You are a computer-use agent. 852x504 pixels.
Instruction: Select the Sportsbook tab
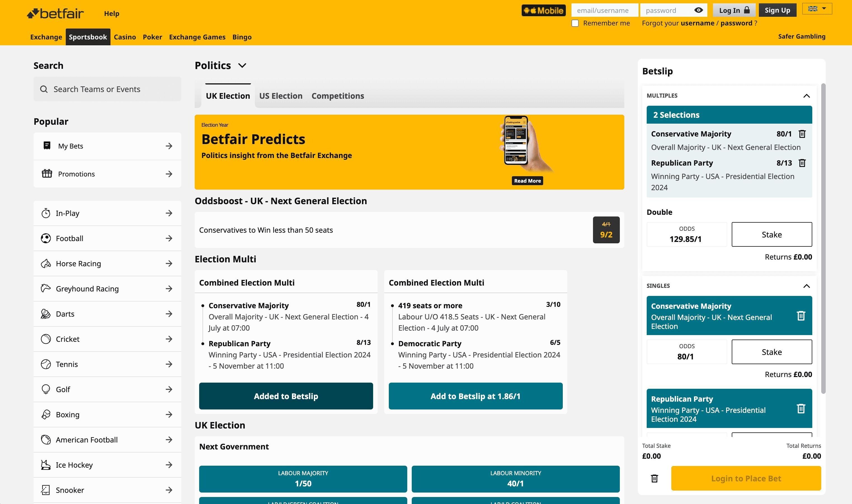[x=88, y=37]
